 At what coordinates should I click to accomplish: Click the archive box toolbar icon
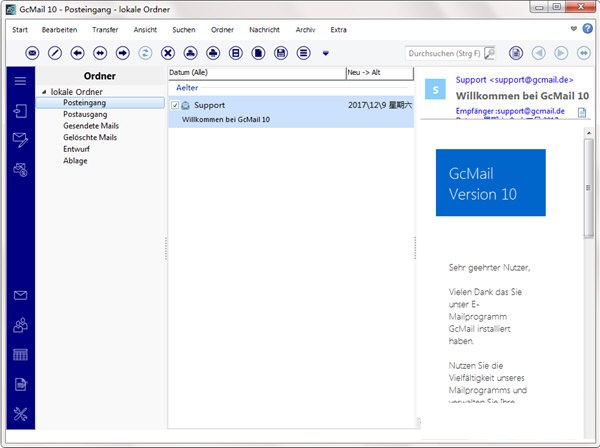pos(236,53)
